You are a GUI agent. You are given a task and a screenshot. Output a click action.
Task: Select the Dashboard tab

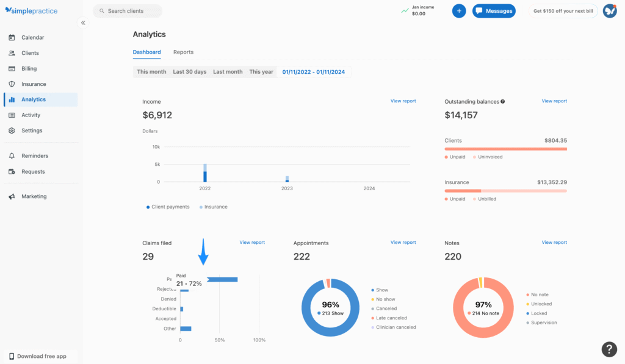(x=146, y=52)
